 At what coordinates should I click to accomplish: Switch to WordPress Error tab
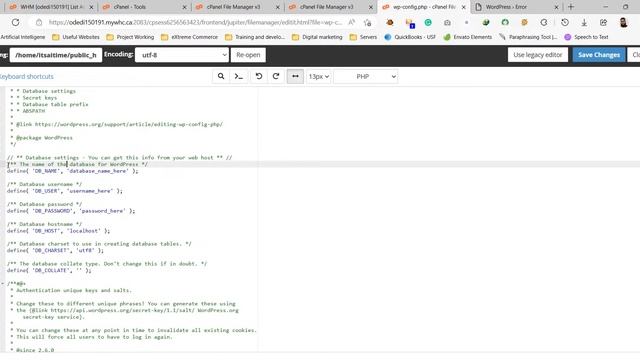tap(506, 7)
